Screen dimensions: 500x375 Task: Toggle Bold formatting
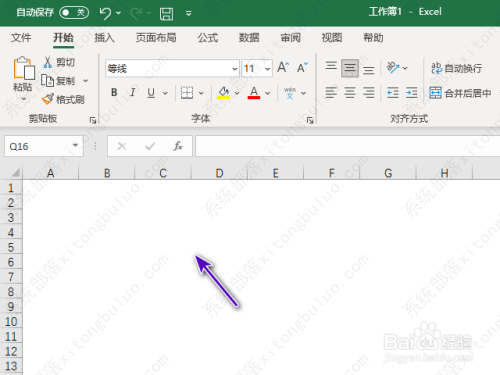(114, 92)
